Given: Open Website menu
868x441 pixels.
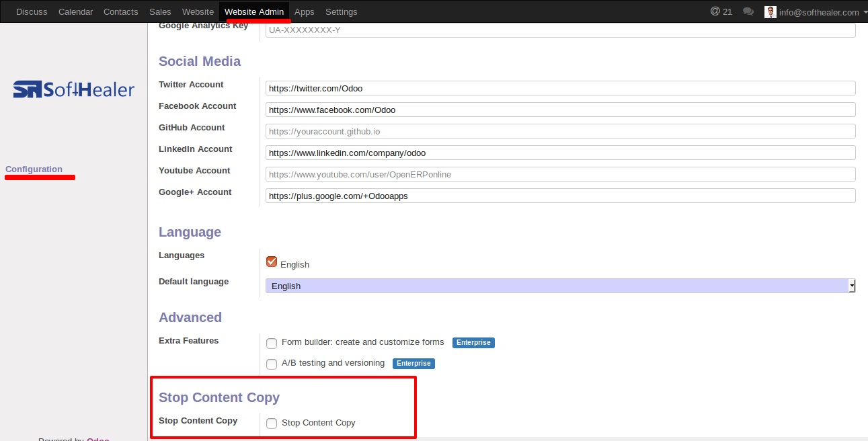Looking at the screenshot, I should (198, 12).
